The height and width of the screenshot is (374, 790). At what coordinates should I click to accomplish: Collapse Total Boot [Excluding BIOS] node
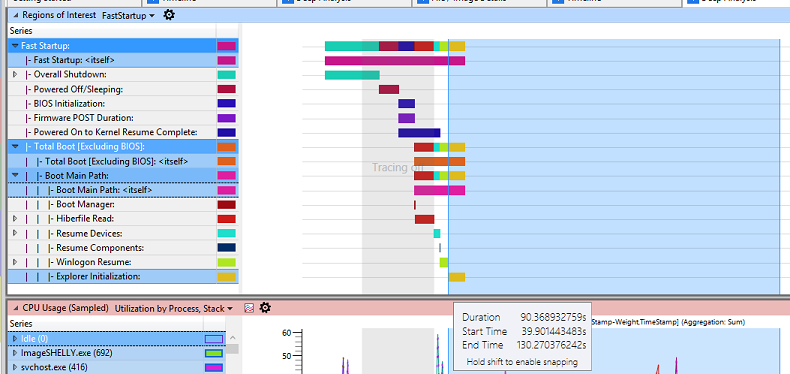pyautogui.click(x=15, y=147)
